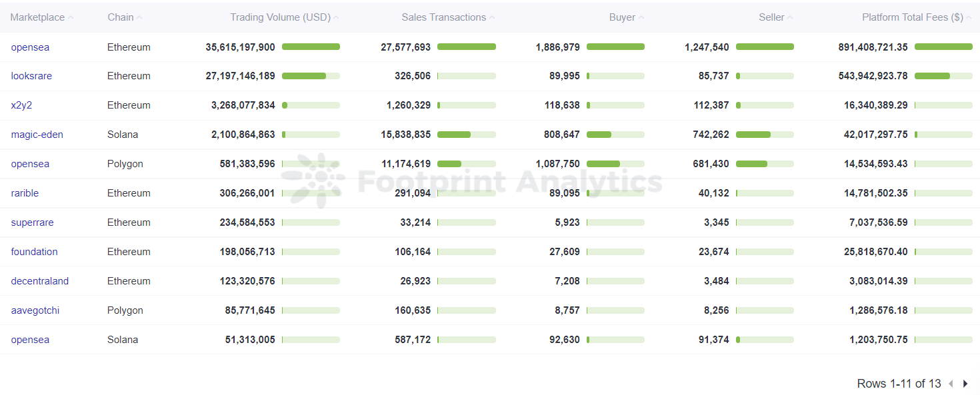Click platform fees value 543,942,923.78
This screenshot has width=980, height=395.
tap(873, 76)
